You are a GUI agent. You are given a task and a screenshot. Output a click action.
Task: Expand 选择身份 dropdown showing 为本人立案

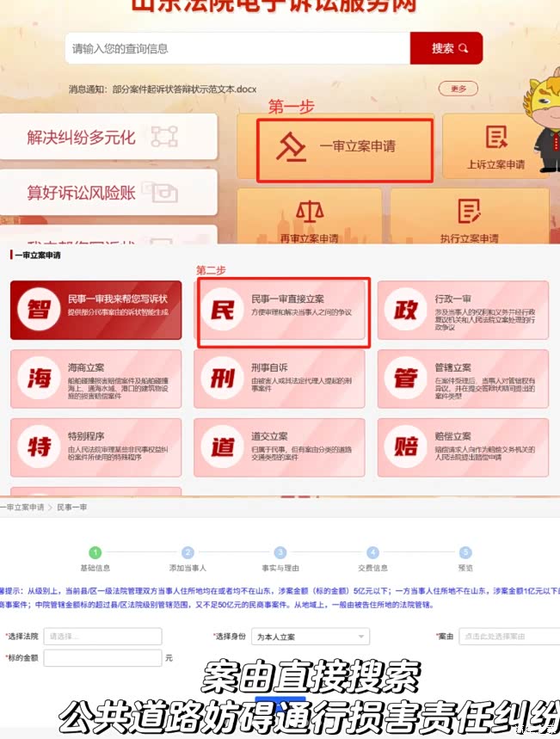click(x=311, y=637)
